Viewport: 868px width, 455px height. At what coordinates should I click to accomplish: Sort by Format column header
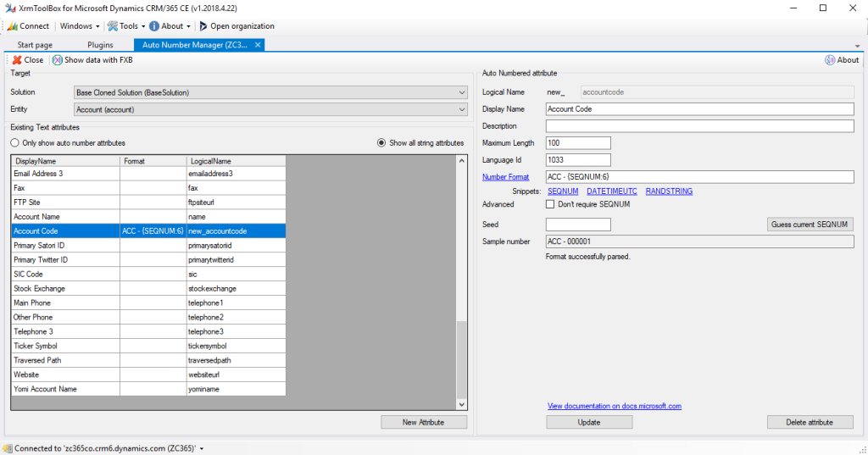point(153,161)
